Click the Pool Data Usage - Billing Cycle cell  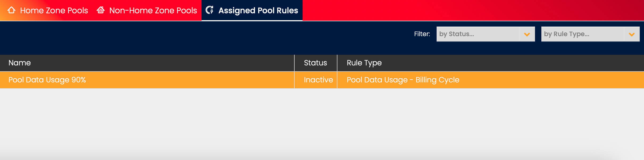tap(403, 80)
